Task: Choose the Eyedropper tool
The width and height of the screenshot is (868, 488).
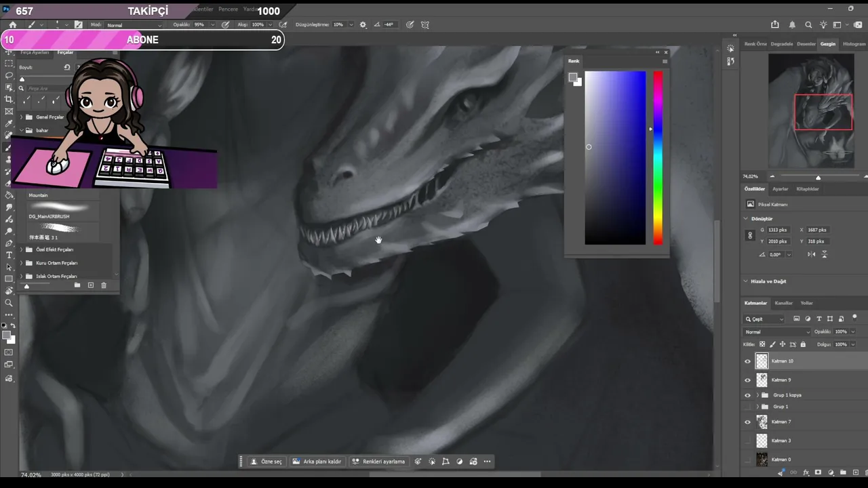Action: coord(9,123)
